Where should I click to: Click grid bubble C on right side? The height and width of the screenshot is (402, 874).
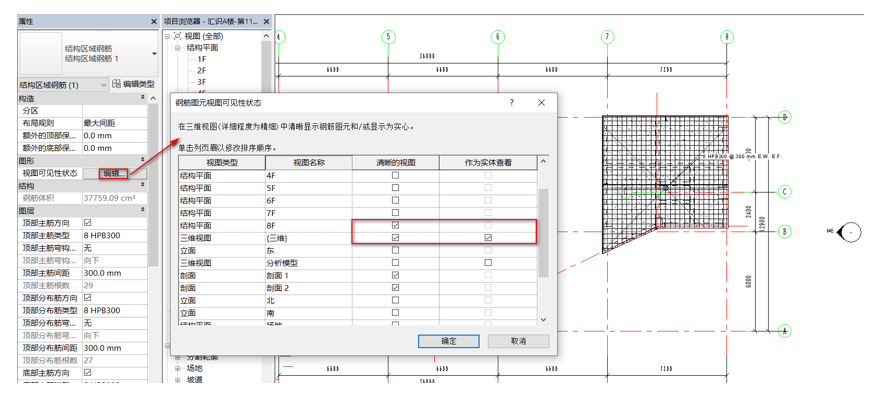pyautogui.click(x=785, y=192)
